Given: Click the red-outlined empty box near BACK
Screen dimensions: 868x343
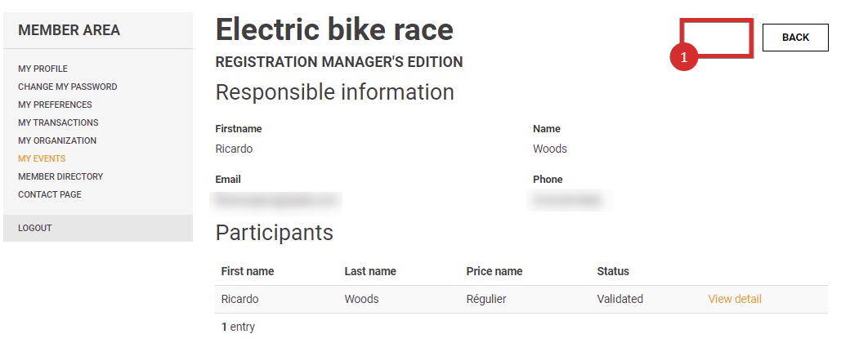Looking at the screenshot, I should click(x=717, y=38).
